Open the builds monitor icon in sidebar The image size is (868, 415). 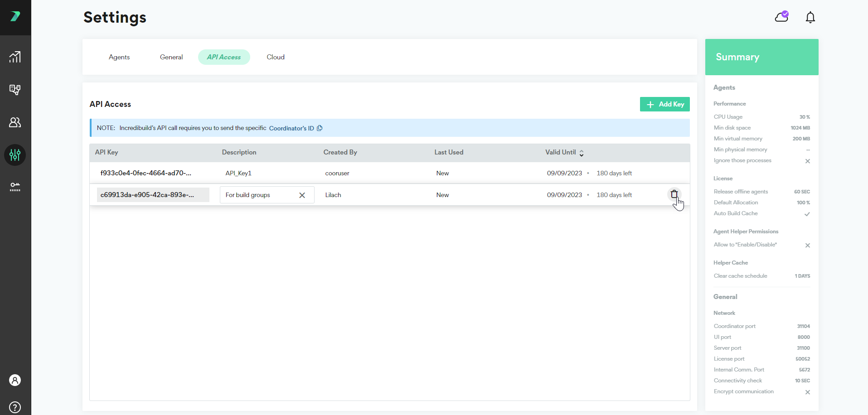tap(15, 90)
